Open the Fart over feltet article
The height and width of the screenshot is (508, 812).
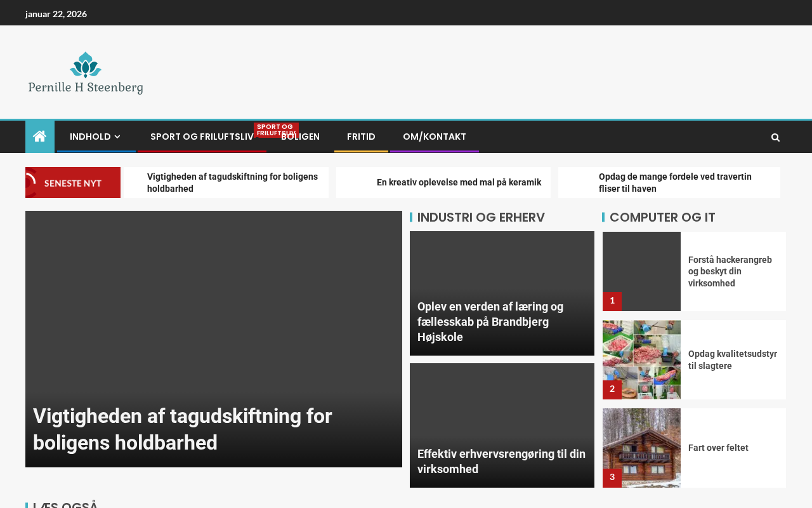coord(718,448)
